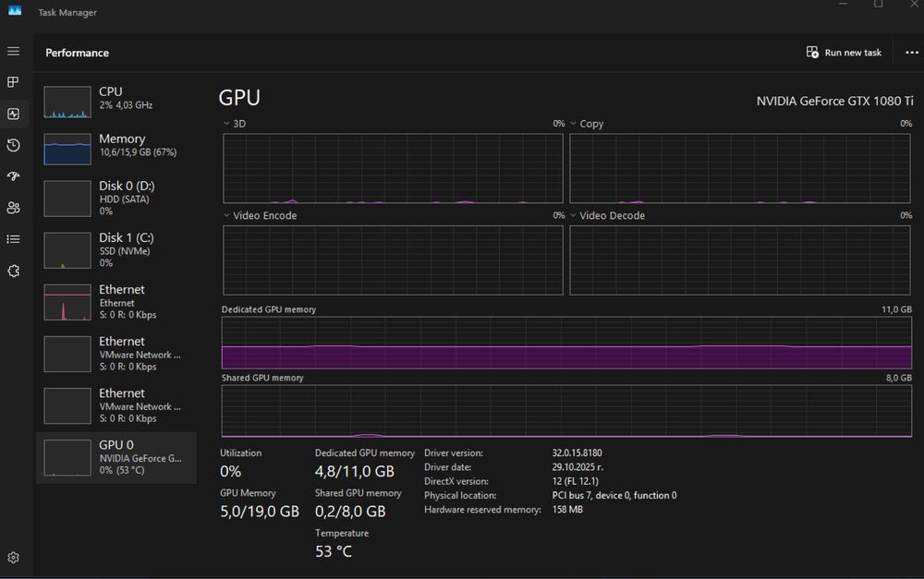Screen dimensions: 924x579
Task: Click the Run new task button
Action: coord(845,53)
